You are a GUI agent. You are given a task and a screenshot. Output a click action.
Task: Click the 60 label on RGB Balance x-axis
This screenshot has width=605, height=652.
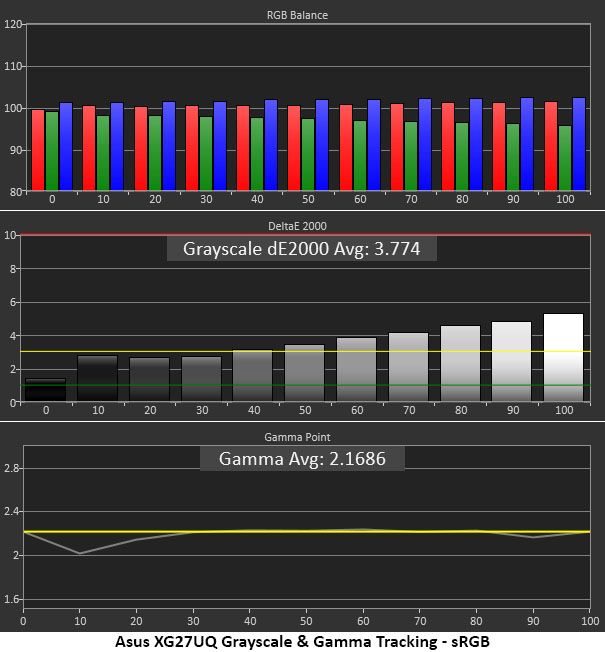[x=360, y=199]
